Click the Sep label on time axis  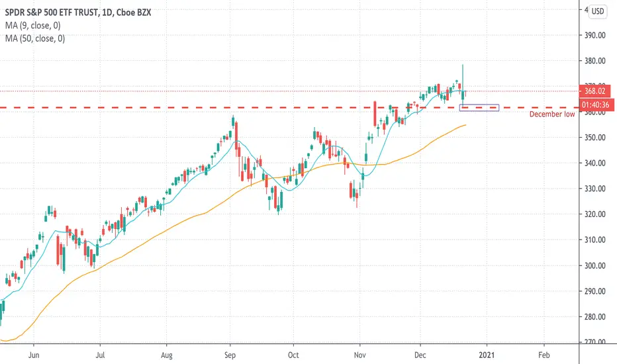[x=230, y=355]
